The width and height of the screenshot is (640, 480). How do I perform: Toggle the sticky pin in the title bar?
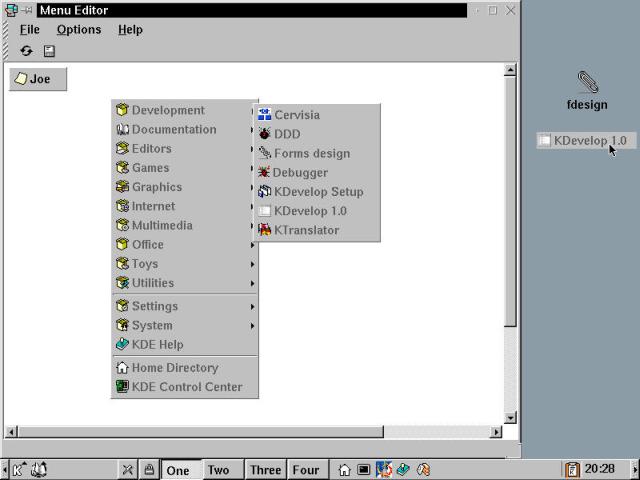coord(28,10)
